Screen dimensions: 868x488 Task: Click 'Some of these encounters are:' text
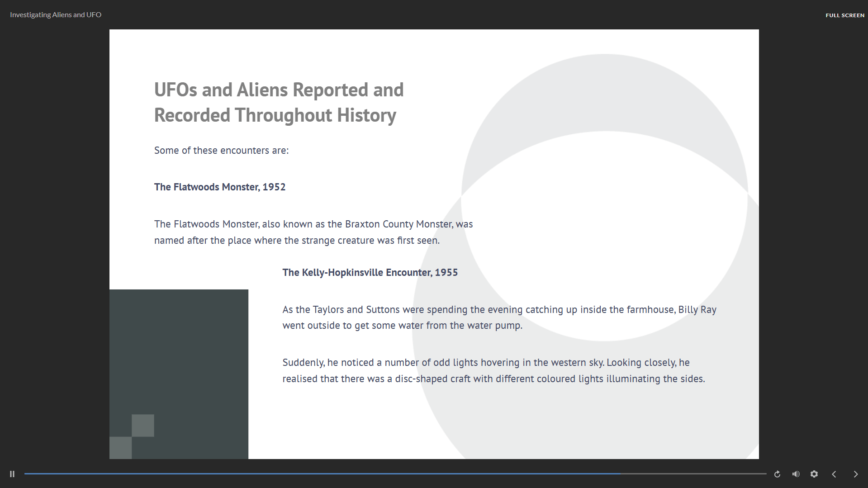pos(221,150)
